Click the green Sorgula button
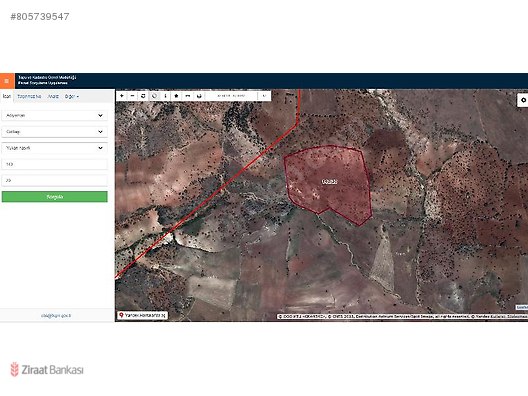Viewport: 528px width, 396px height. coord(55,197)
